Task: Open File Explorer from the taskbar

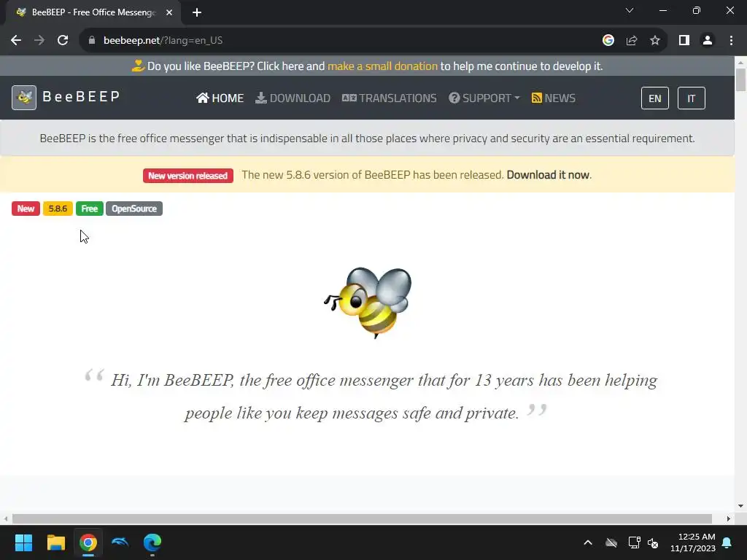Action: [x=55, y=542]
